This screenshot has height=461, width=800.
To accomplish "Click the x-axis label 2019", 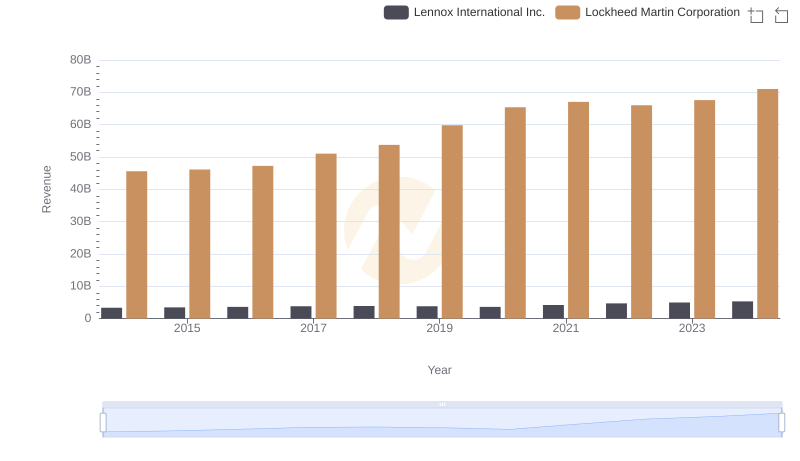I will (440, 328).
